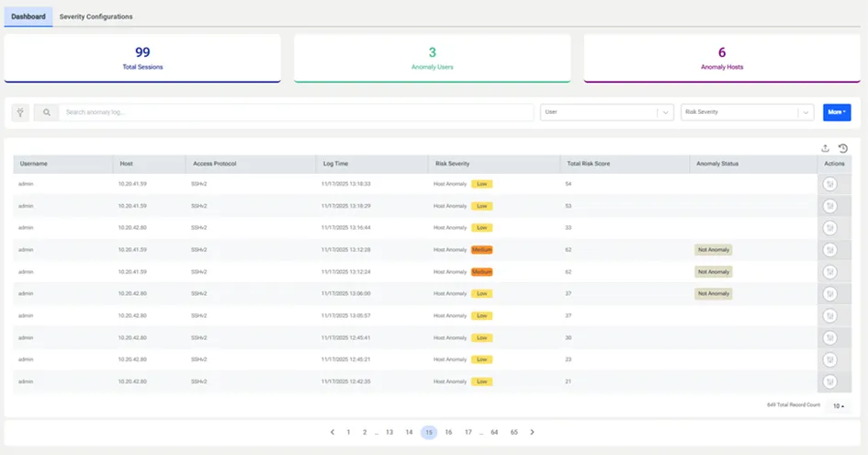This screenshot has width=868, height=455.
Task: Click host 10.20.41.59 in 13:18:33 row
Action: (x=132, y=184)
